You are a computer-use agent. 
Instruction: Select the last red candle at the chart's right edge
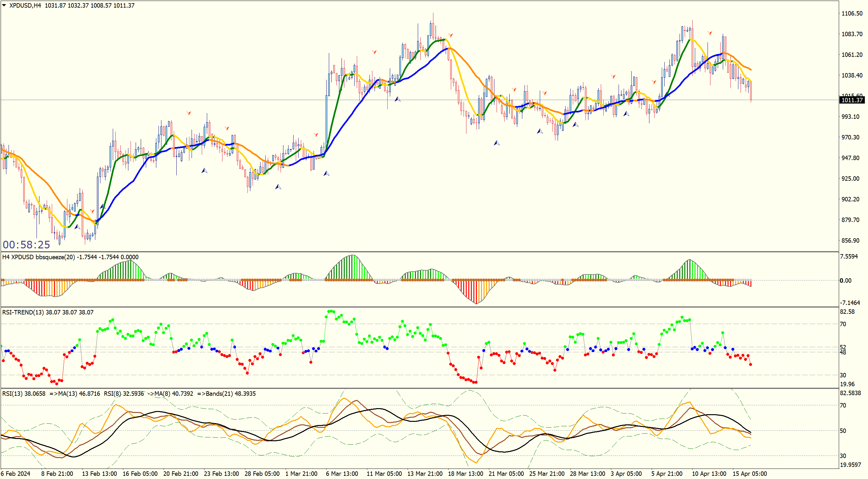pyautogui.click(x=751, y=90)
